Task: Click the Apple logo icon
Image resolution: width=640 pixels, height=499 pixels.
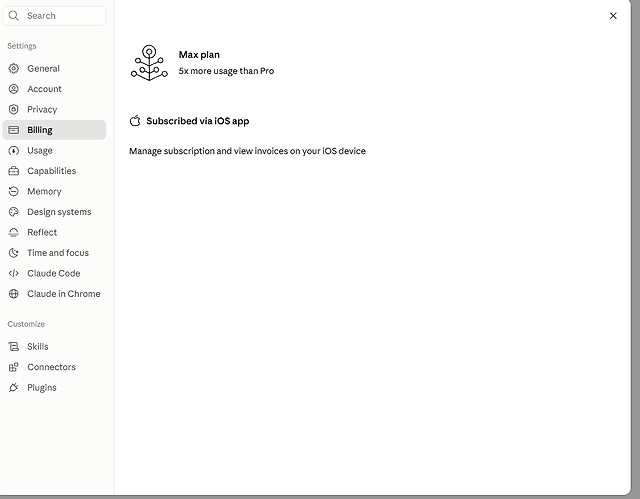Action: [x=135, y=121]
